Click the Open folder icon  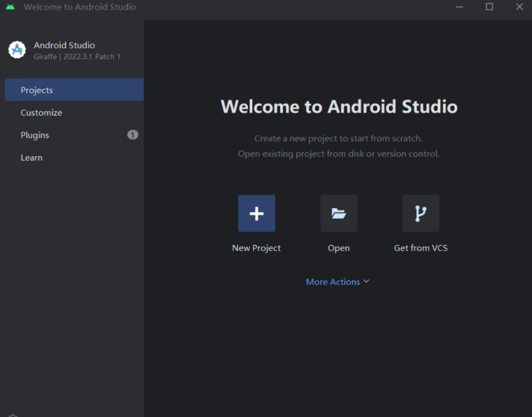pyautogui.click(x=339, y=214)
